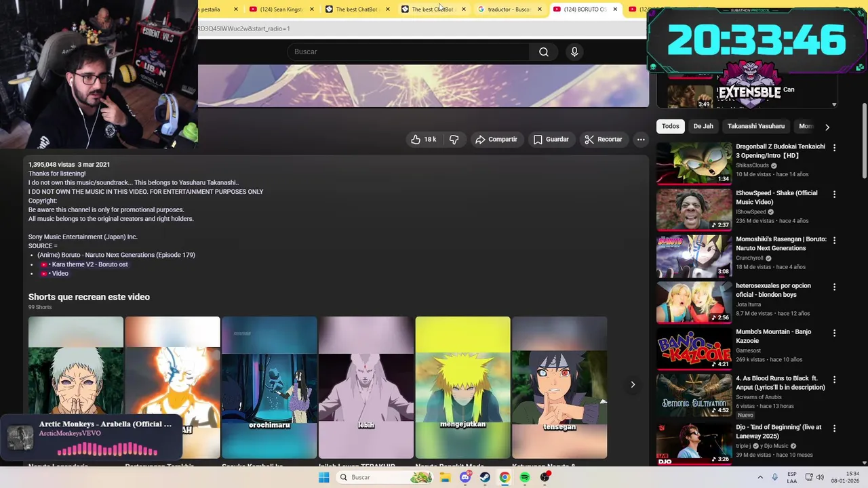Click the taskbar Buscar search box
This screenshot has height=488, width=868.
pos(386,477)
